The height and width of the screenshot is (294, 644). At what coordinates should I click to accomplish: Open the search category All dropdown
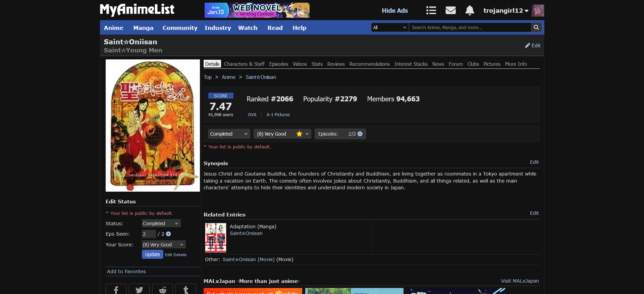[390, 28]
